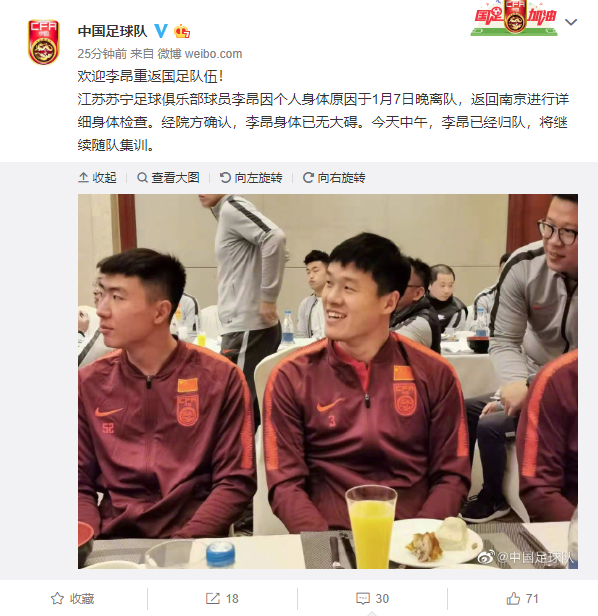The width and height of the screenshot is (598, 616).
Task: Follow the 微博 weibo.com source link
Action: (200, 54)
